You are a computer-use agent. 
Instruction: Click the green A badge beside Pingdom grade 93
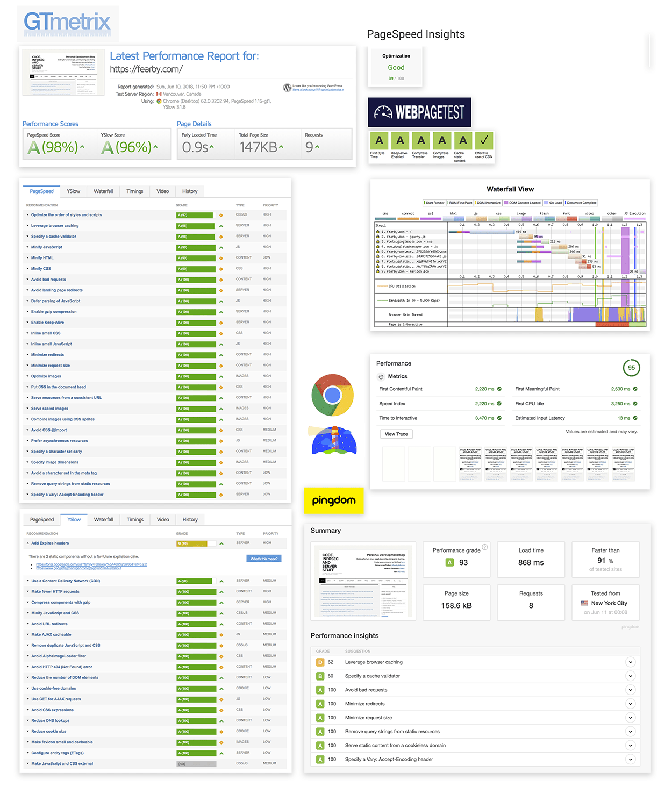click(x=450, y=562)
